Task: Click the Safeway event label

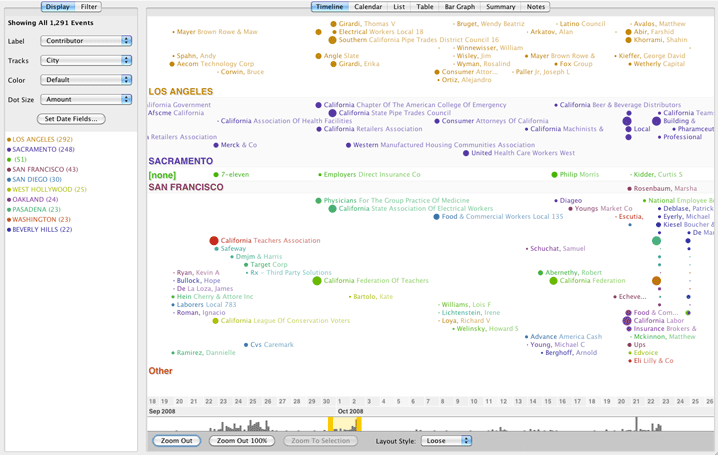Action: [x=233, y=249]
